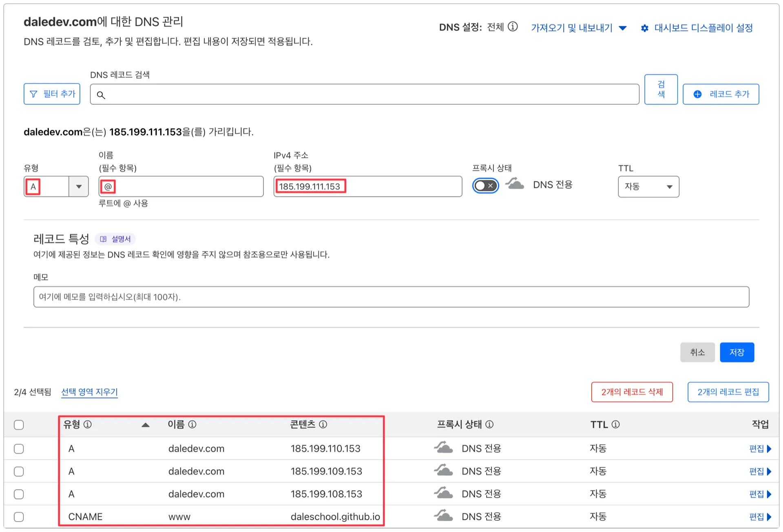Check the checkbox for the CNAME www record row
The height and width of the screenshot is (532, 783).
pyautogui.click(x=19, y=516)
